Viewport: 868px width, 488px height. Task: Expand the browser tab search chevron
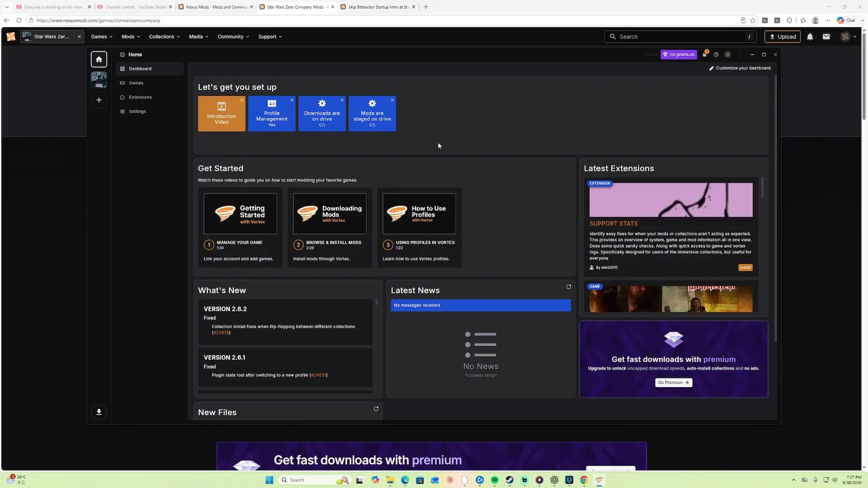[x=7, y=7]
